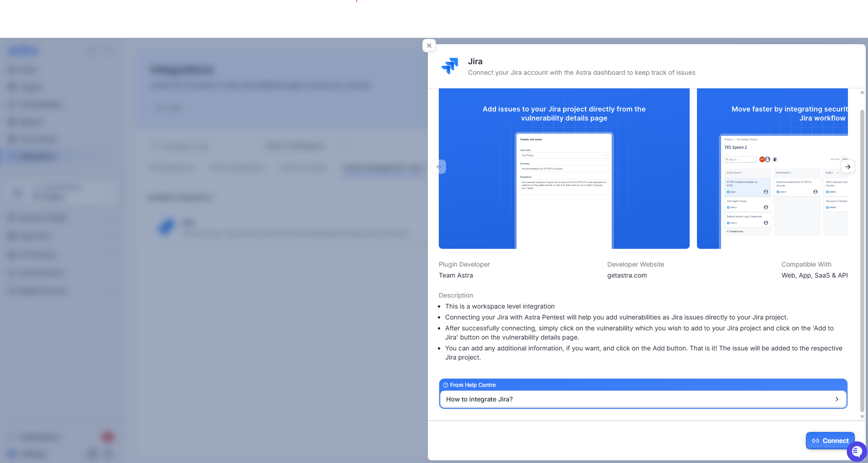Screen dimensions: 868x463
Task: Click the 'Plugin Developer' label
Action: click(x=464, y=264)
